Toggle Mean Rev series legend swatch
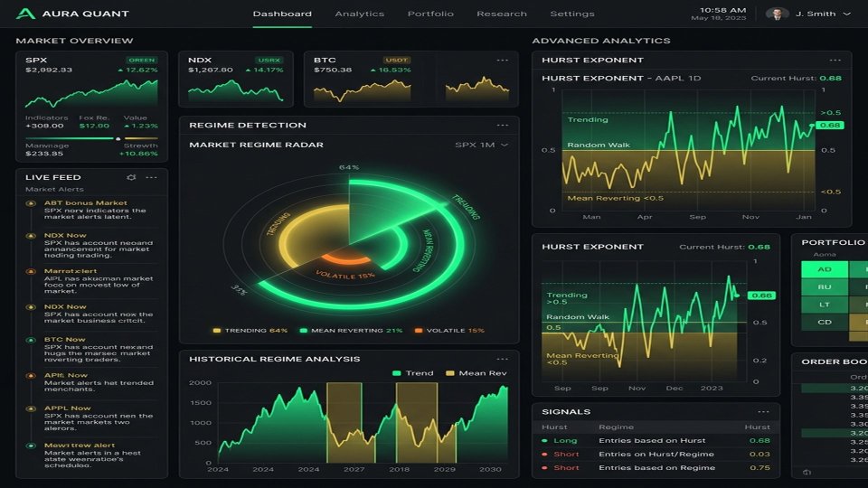Viewport: 868px width, 488px height. pyautogui.click(x=450, y=373)
